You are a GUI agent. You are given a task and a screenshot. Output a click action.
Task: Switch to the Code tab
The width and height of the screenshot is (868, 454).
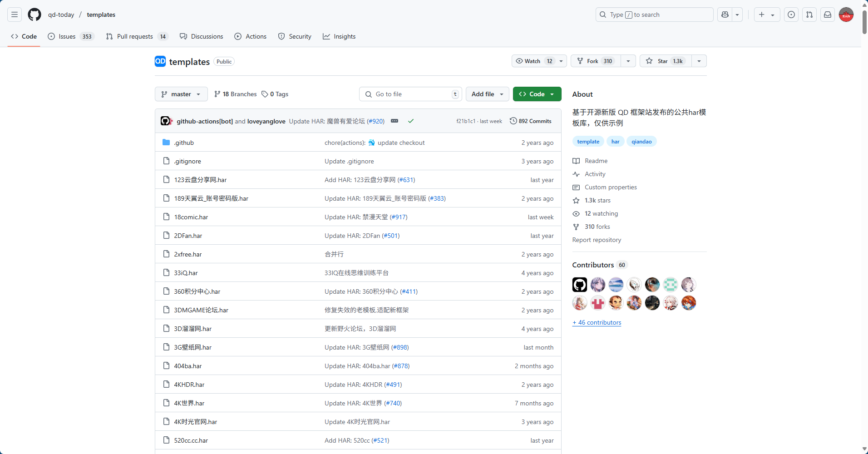point(24,36)
